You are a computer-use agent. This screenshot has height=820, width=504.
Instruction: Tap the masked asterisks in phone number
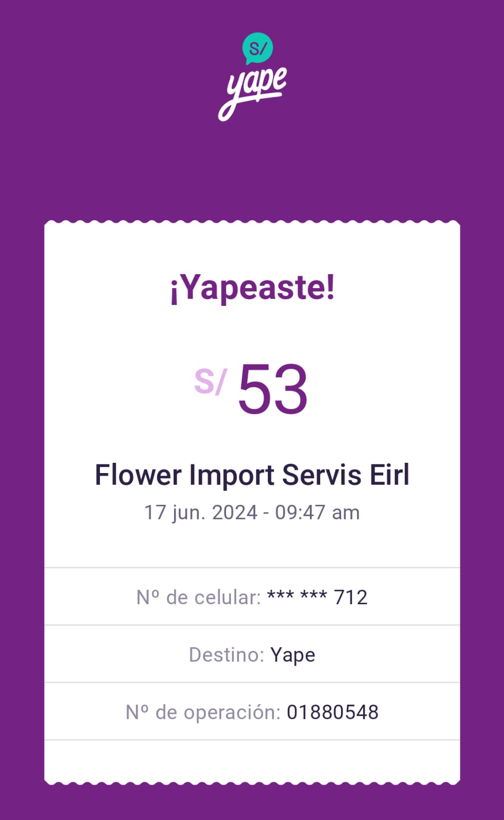click(x=297, y=596)
